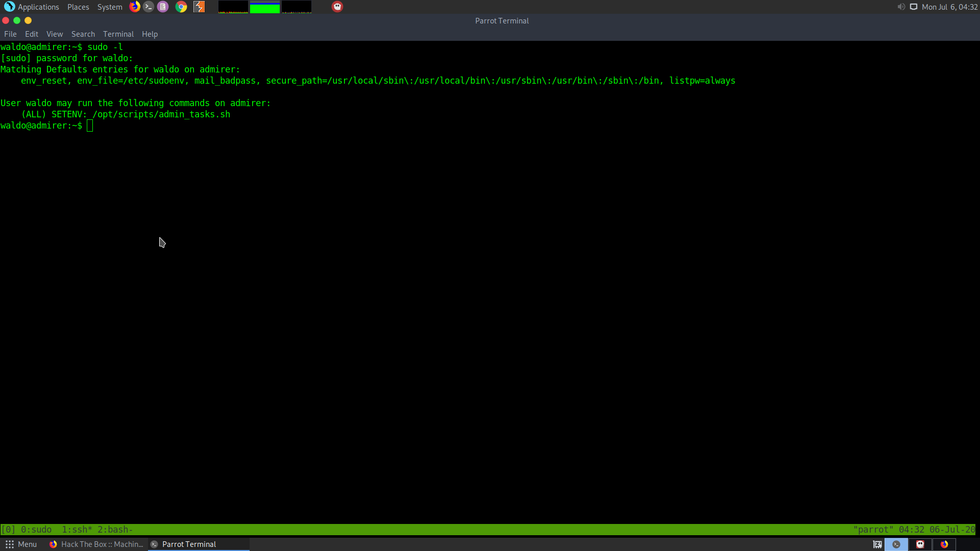Click the red ghost icon in the top panel

tap(337, 7)
